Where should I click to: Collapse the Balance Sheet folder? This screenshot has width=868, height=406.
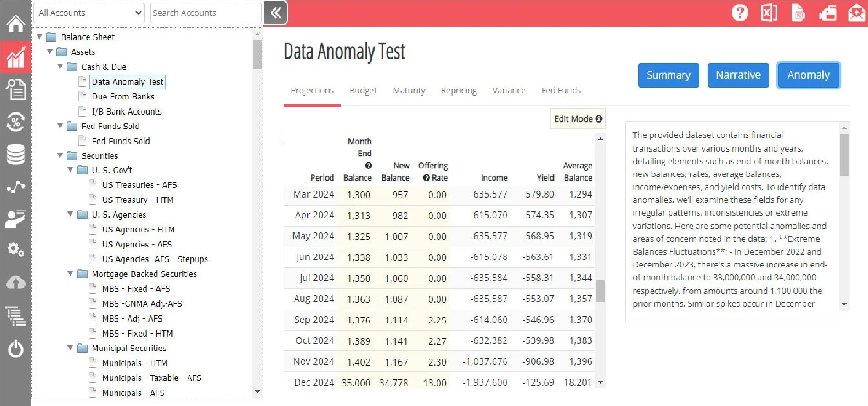(x=39, y=37)
